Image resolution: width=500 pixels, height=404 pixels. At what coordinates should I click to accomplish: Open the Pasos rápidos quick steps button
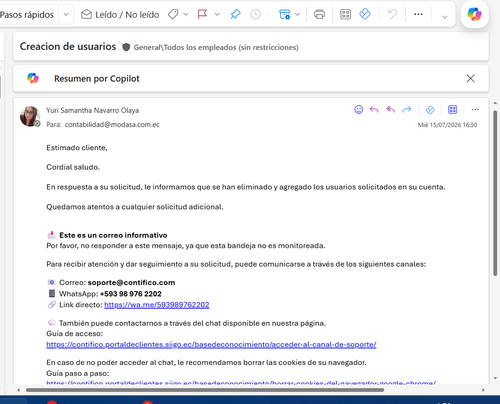[27, 15]
